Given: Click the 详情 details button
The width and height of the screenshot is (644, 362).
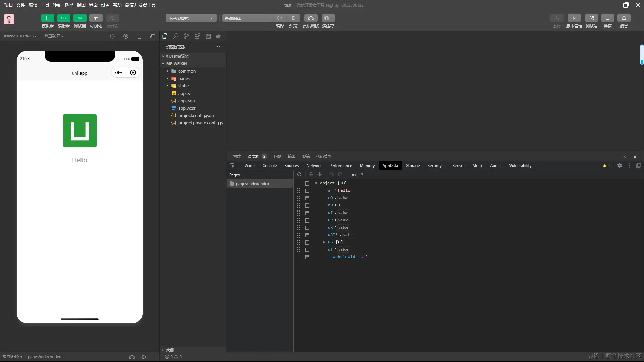Looking at the screenshot, I should 607,18.
